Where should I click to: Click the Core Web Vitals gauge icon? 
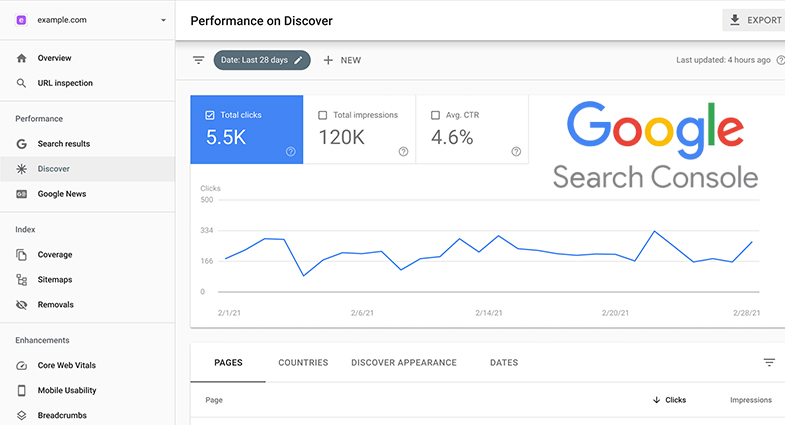[22, 365]
